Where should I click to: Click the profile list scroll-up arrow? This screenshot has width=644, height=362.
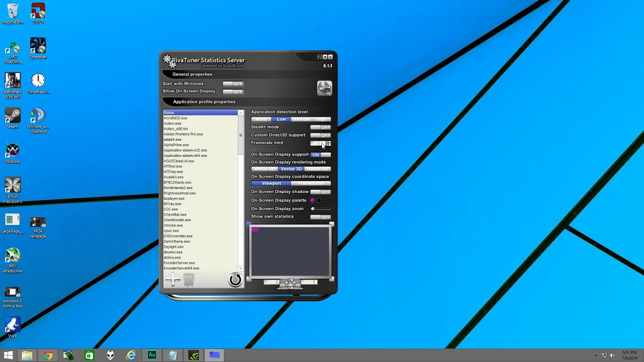(x=240, y=113)
